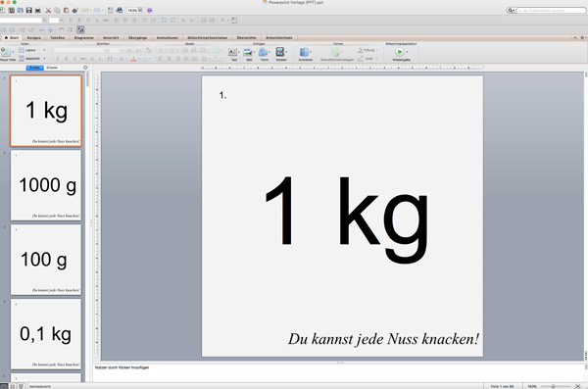Image resolution: width=588 pixels, height=389 pixels.
Task: Toggle the Folien view in slide panel
Action: coord(34,68)
